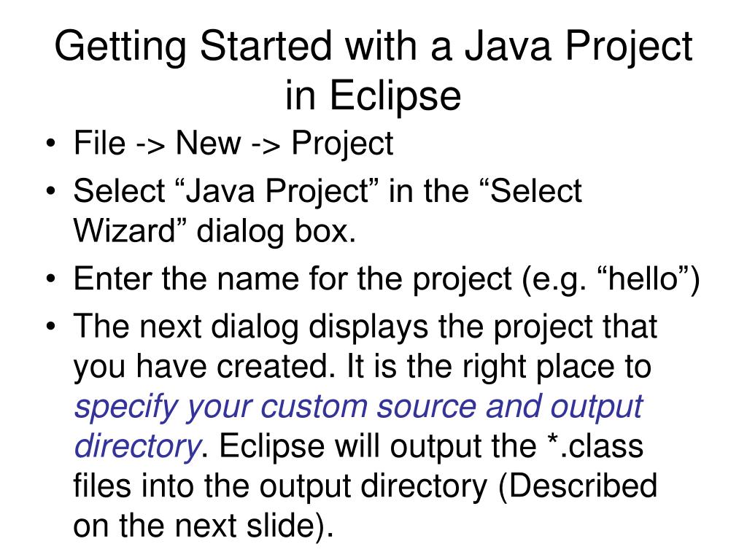Click the slide title "Getting Started with a Java Project"

[373, 47]
